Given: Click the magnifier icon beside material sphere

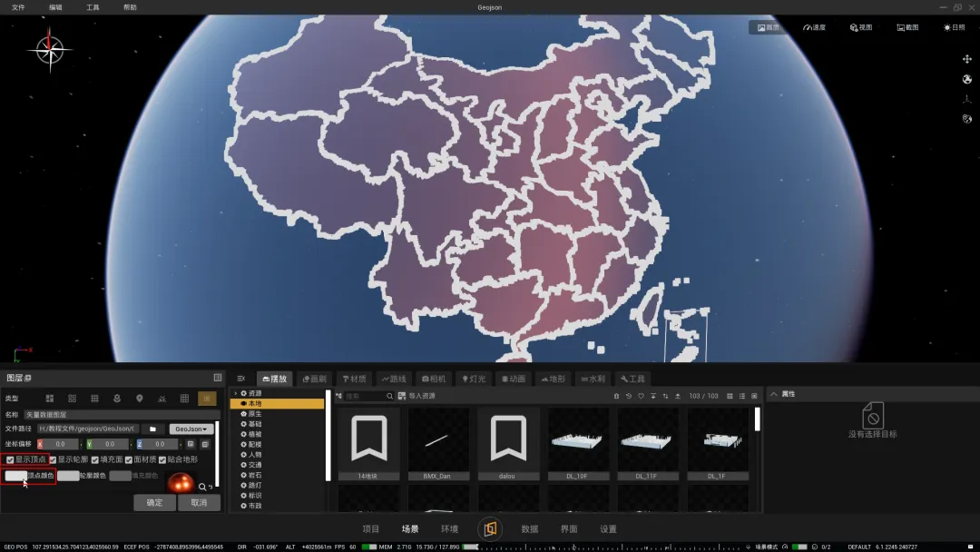Looking at the screenshot, I should tap(202, 487).
